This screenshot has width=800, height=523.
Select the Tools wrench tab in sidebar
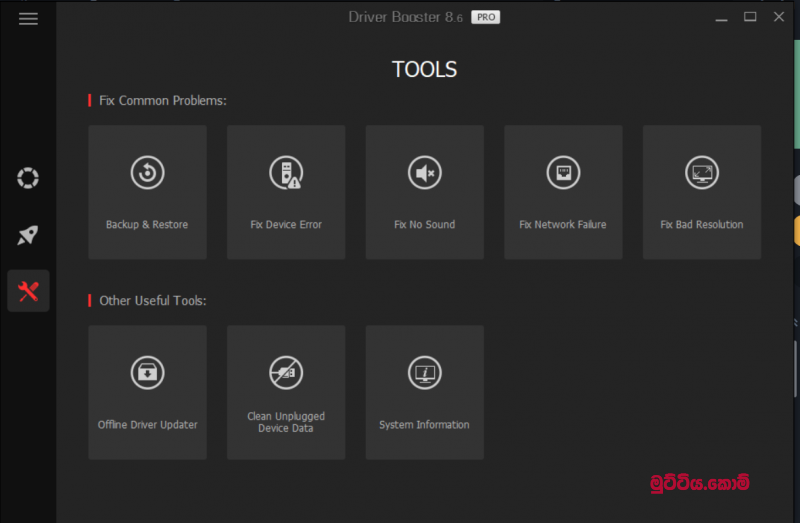click(28, 291)
